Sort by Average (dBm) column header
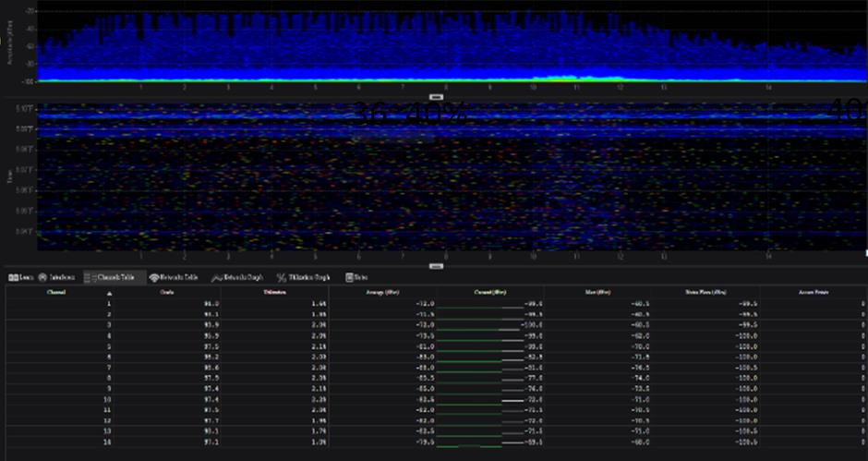The height and width of the screenshot is (461, 868). tap(383, 292)
